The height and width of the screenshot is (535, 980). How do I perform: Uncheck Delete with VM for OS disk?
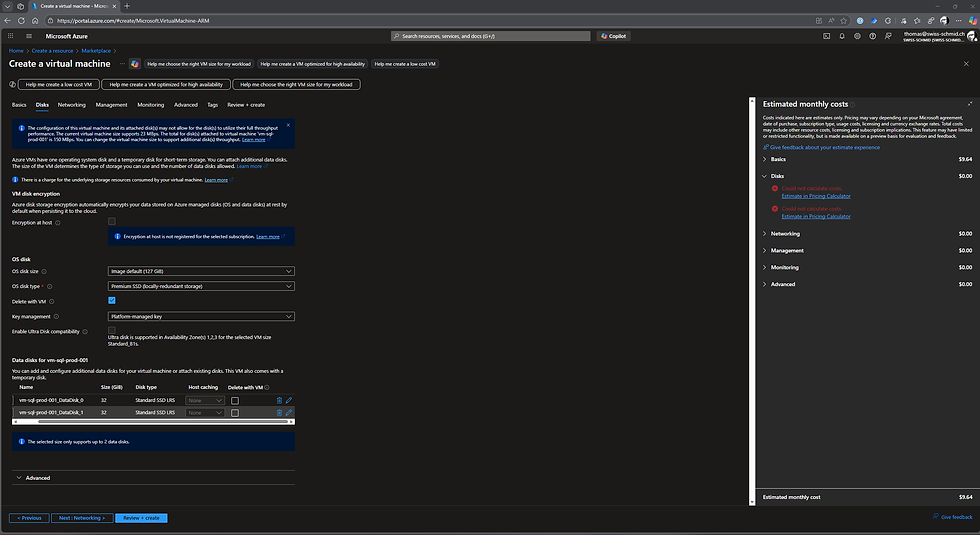[112, 301]
